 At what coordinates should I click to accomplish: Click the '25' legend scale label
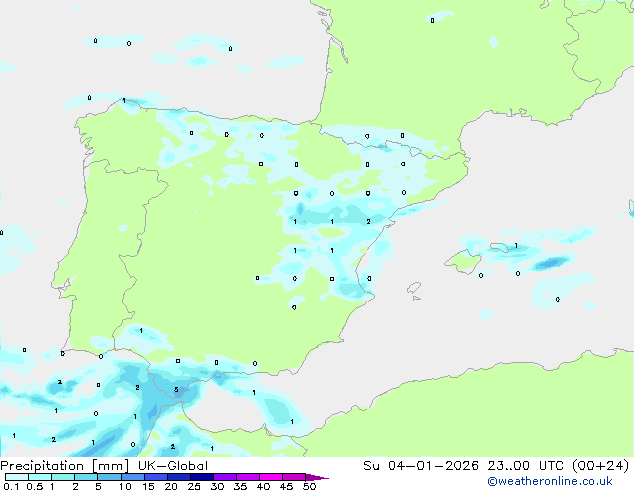(194, 486)
